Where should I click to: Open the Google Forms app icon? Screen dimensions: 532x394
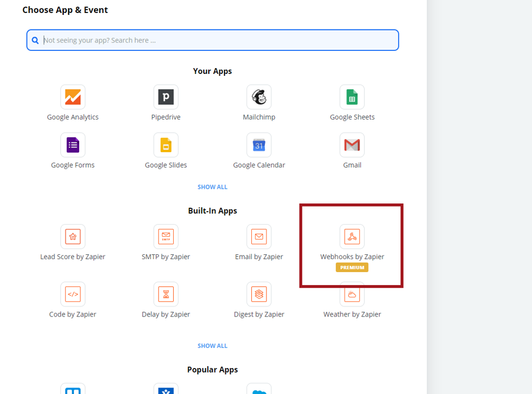pos(73,145)
